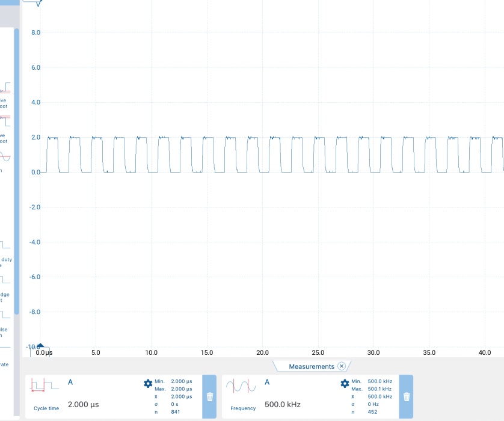Select channel A label in Cycle time card
Screen dimensions: 504x421
click(70, 382)
